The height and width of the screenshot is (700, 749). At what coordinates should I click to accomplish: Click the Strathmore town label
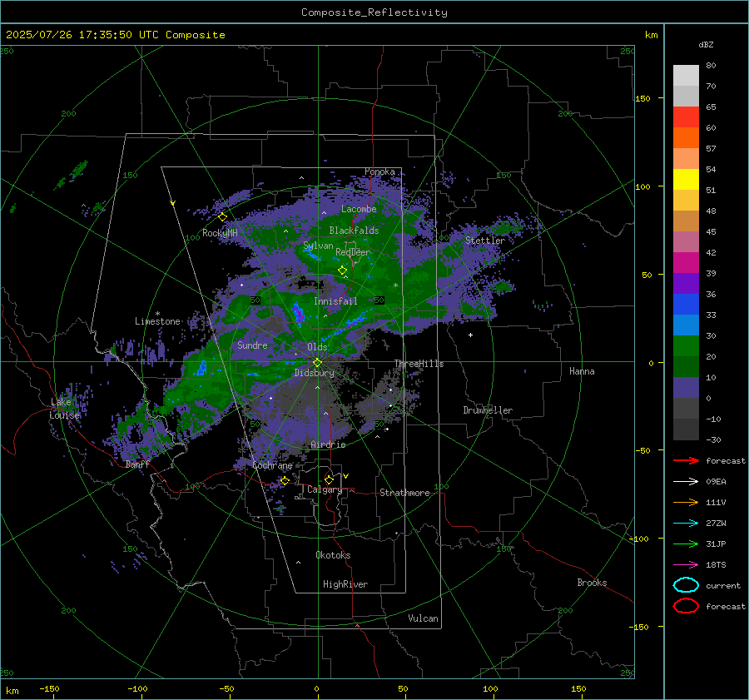tap(404, 493)
